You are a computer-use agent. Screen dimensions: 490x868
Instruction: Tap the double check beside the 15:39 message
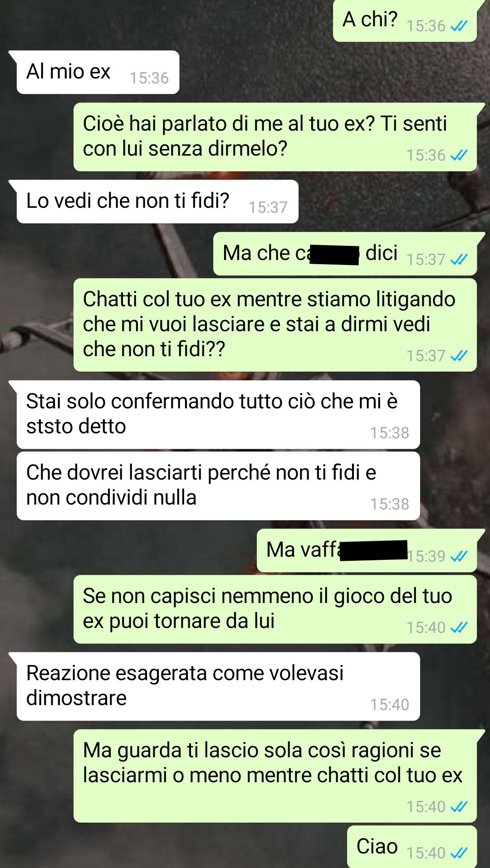coord(459,556)
